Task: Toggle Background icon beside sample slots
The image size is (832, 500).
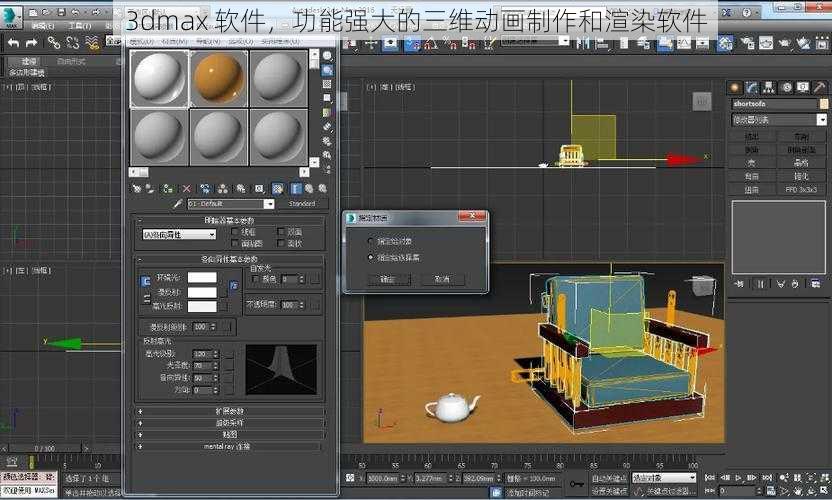Action: [x=327, y=84]
